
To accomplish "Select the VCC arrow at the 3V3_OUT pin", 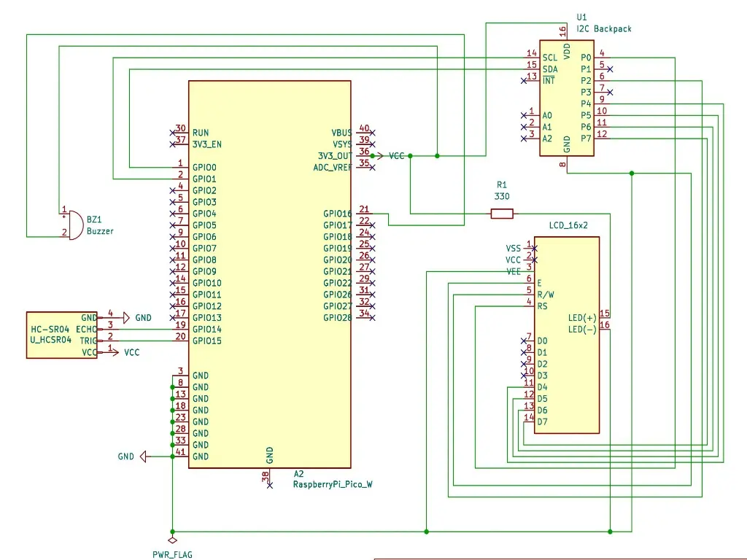I will [379, 156].
